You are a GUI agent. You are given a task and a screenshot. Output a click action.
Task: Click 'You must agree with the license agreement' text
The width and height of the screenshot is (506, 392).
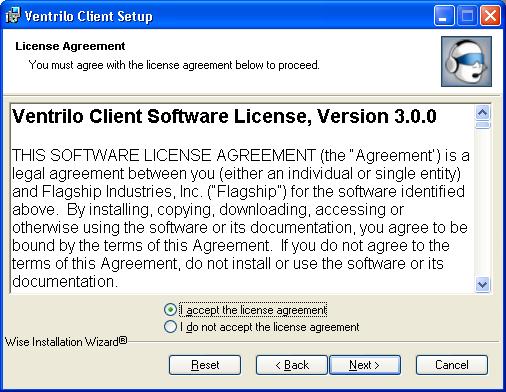pyautogui.click(x=174, y=65)
